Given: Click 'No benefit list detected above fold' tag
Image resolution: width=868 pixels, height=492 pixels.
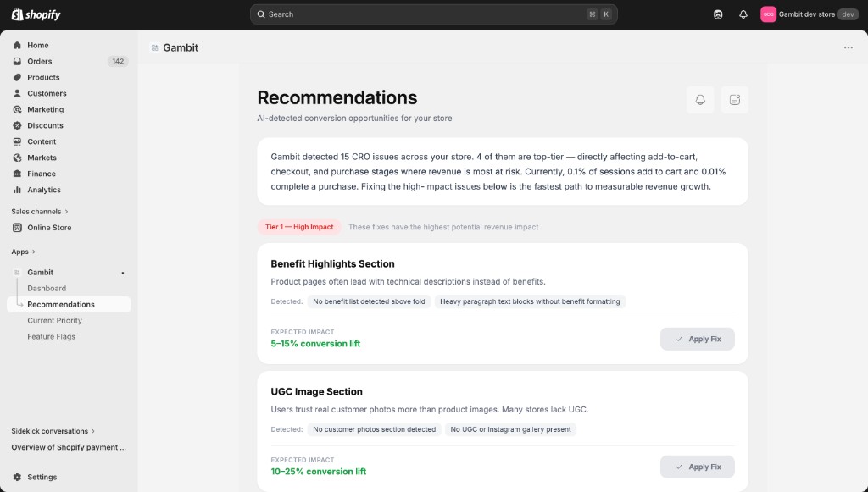Looking at the screenshot, I should tap(370, 301).
